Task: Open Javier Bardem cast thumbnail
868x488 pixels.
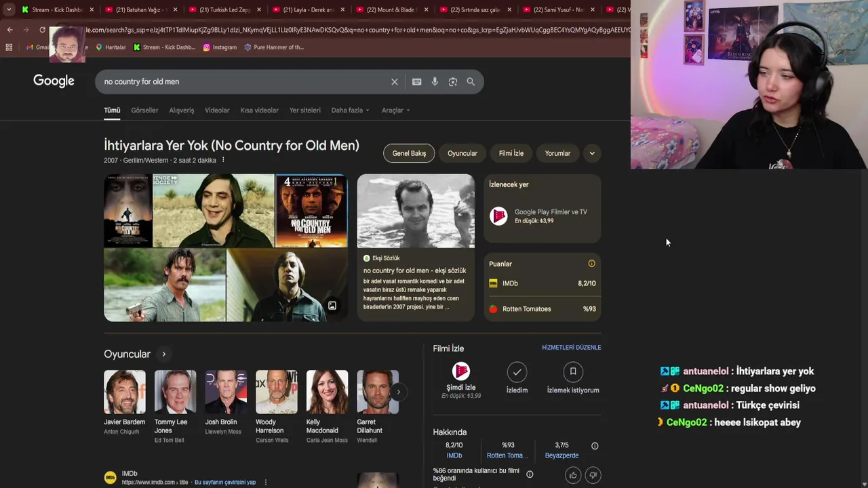Action: tap(125, 392)
